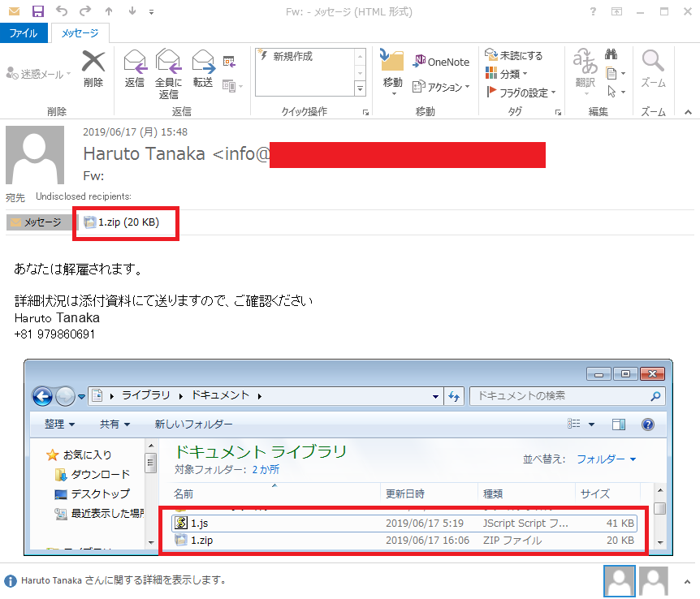Image resolution: width=700 pixels, height=599 pixels.
Task: Click the info icon in the people pane
Action: 10,581
